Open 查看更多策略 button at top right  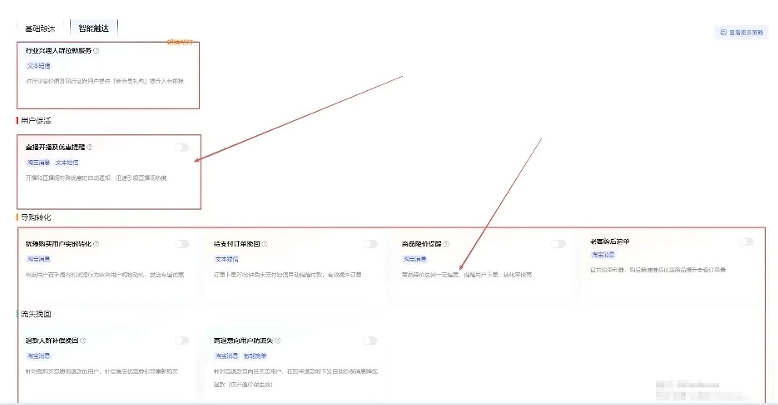coord(741,32)
